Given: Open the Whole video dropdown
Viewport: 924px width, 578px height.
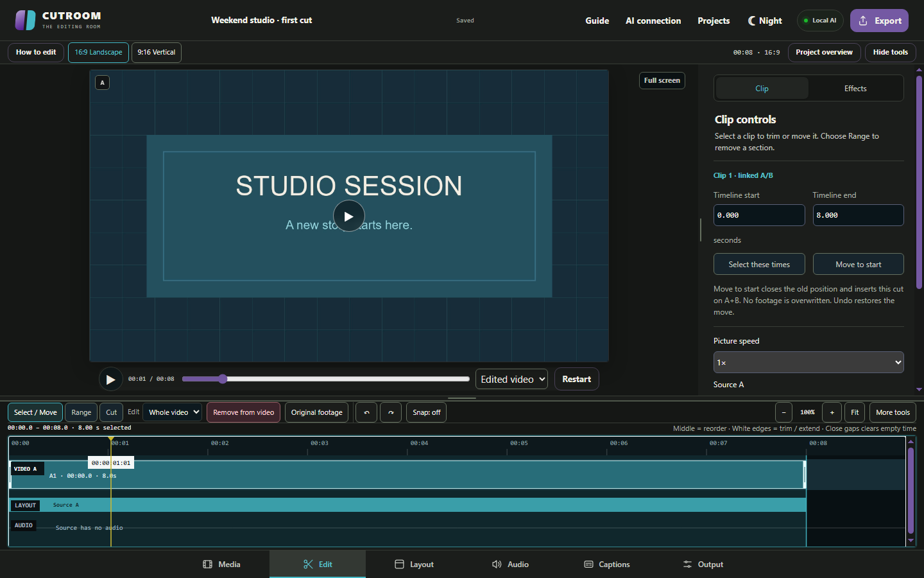Looking at the screenshot, I should coord(173,412).
